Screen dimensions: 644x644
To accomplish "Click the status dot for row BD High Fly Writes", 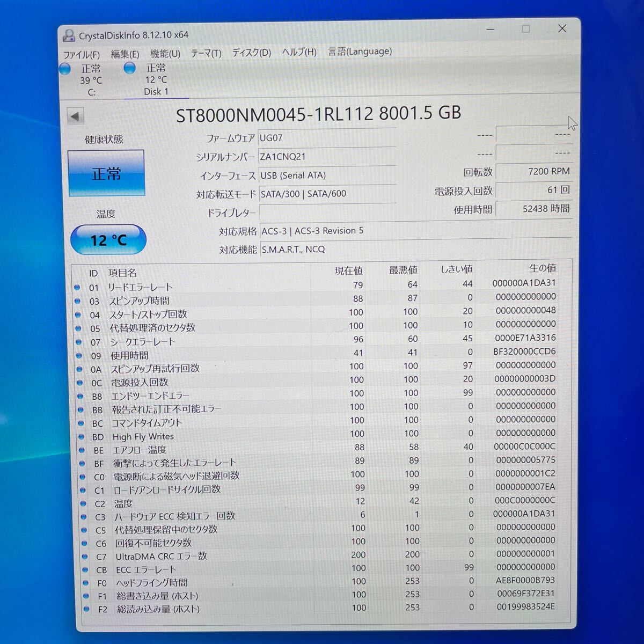I will [82, 437].
